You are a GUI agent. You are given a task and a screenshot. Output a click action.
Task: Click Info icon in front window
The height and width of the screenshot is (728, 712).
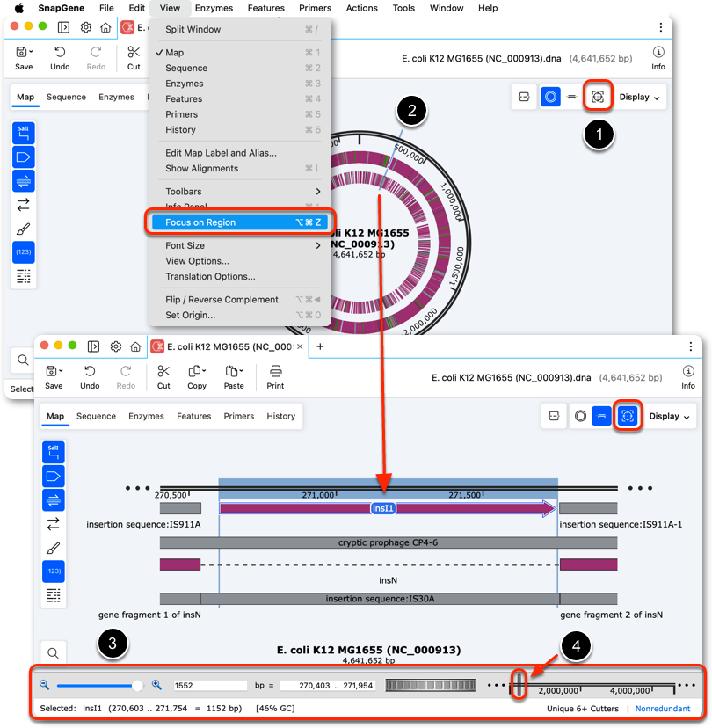[688, 371]
